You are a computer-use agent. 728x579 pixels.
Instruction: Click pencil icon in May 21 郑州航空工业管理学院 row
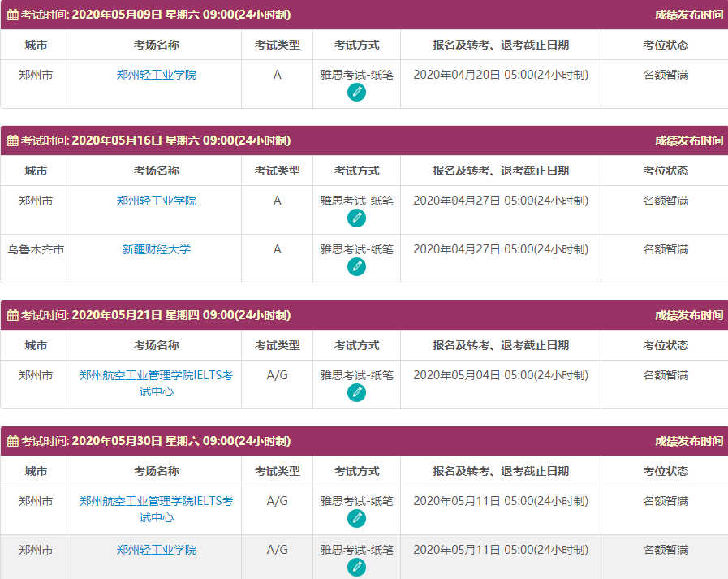click(356, 393)
